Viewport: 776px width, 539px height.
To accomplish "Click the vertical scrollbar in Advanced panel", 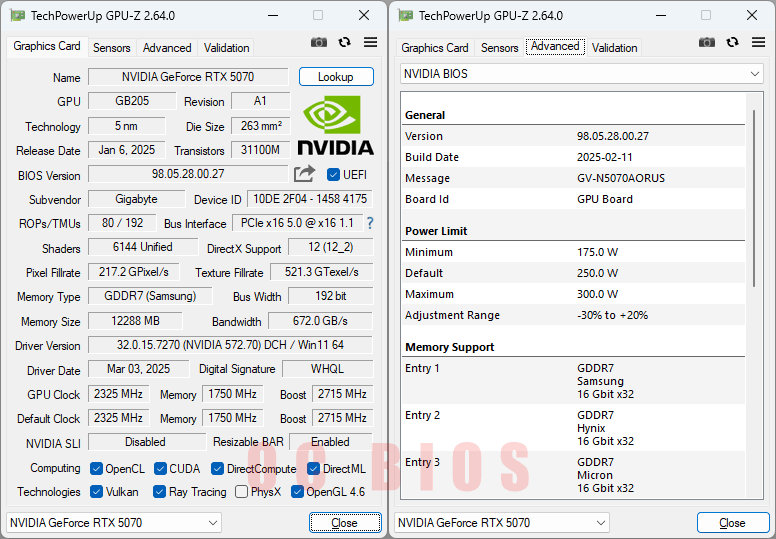I will point(754,198).
